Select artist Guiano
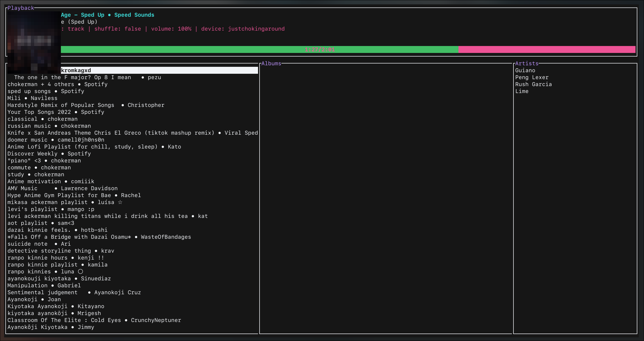The width and height of the screenshot is (644, 341). (525, 70)
